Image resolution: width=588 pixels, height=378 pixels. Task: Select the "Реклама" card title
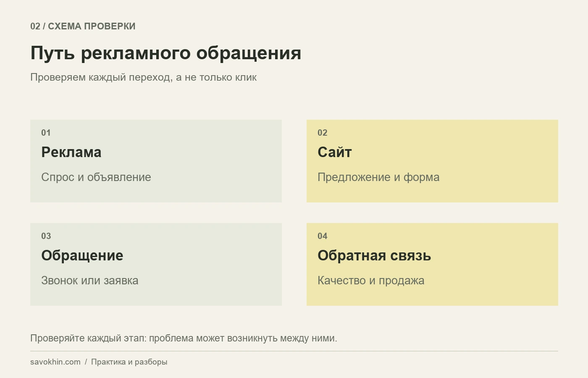pos(71,152)
